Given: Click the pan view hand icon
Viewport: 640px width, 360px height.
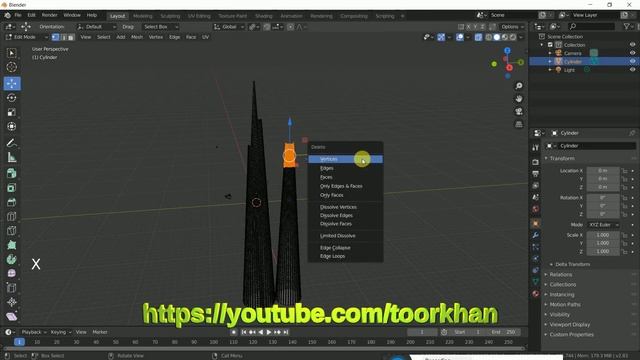Looking at the screenshot, I should coord(519,99).
